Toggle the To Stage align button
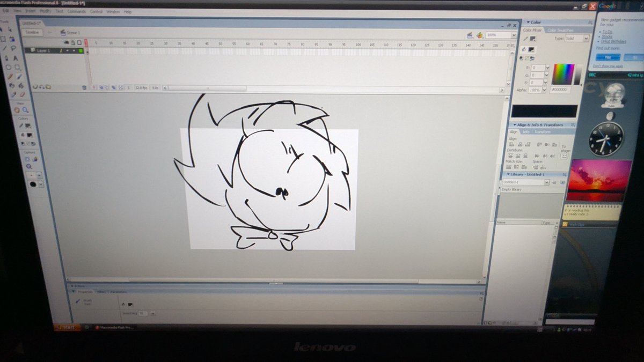The width and height of the screenshot is (644, 362). pos(565,156)
